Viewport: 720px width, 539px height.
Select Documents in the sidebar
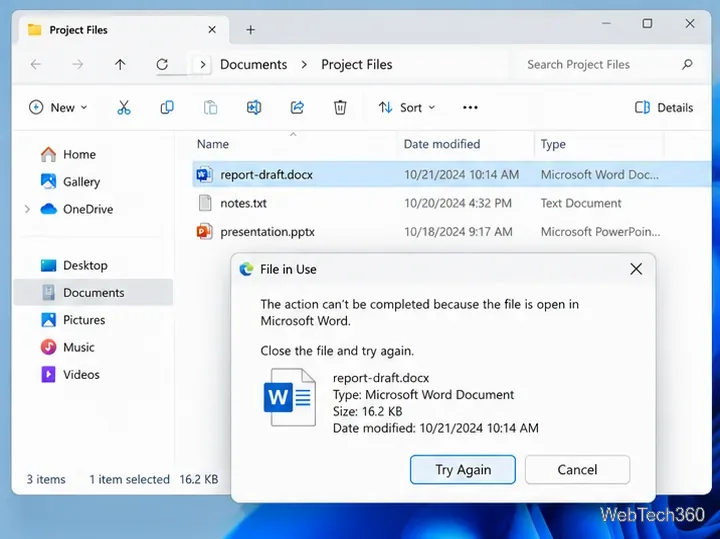point(93,292)
